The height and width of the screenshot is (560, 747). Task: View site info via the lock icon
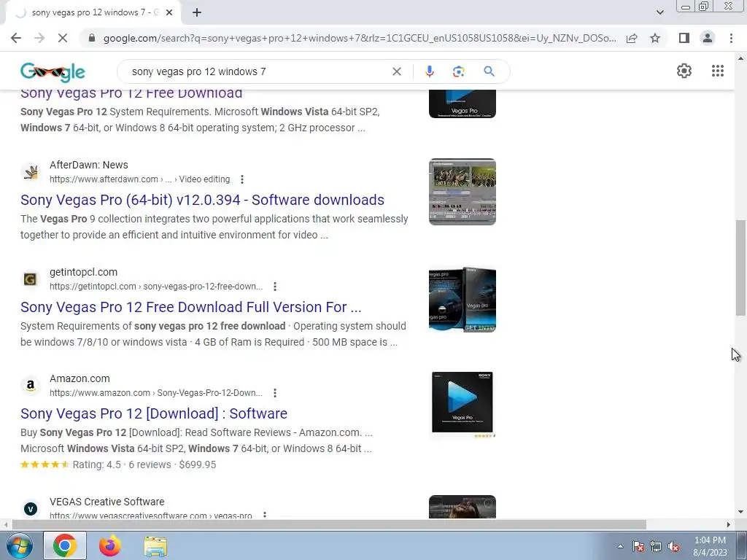pyautogui.click(x=92, y=38)
